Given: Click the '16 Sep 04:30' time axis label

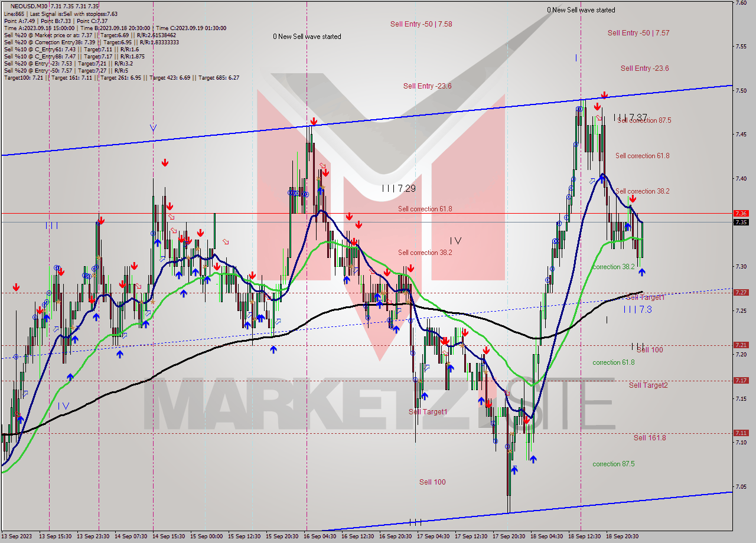Looking at the screenshot, I should (321, 537).
